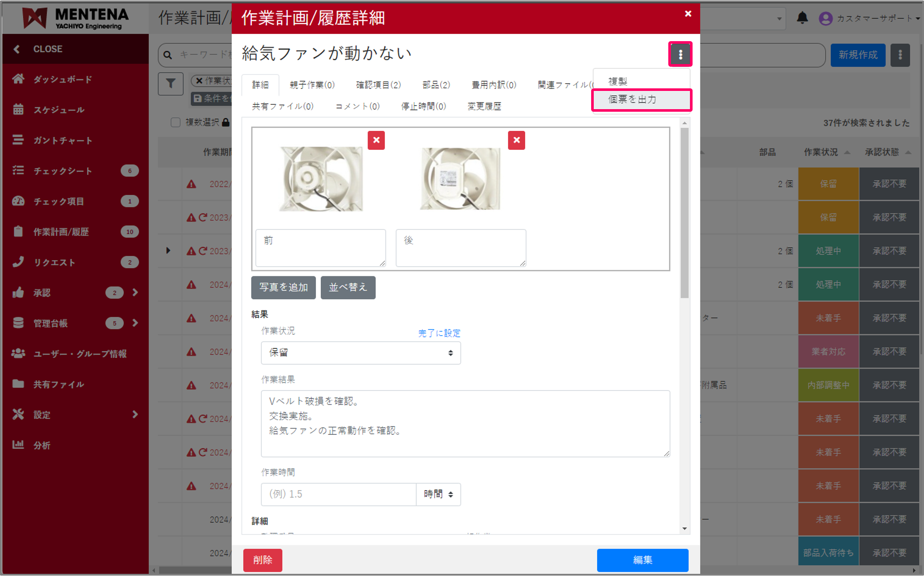Click the 作業時間 input field

[x=338, y=494]
